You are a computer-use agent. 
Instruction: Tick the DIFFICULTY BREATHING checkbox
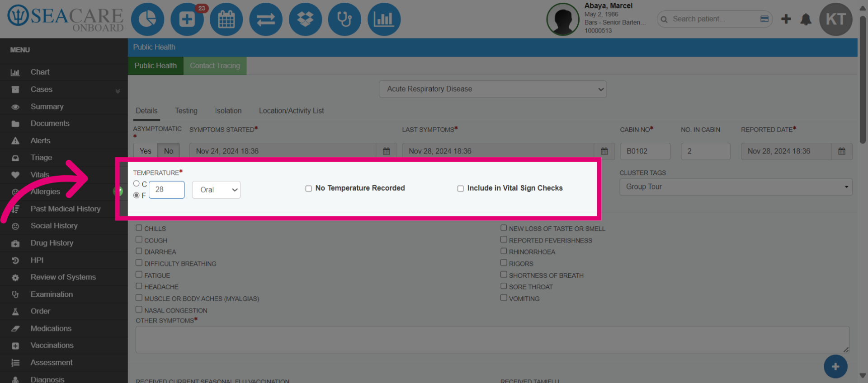(139, 263)
